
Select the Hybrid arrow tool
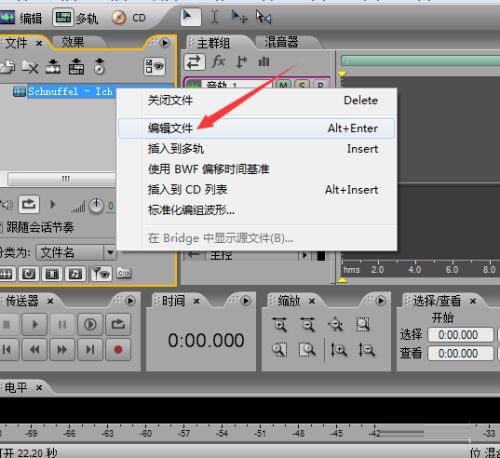191,17
